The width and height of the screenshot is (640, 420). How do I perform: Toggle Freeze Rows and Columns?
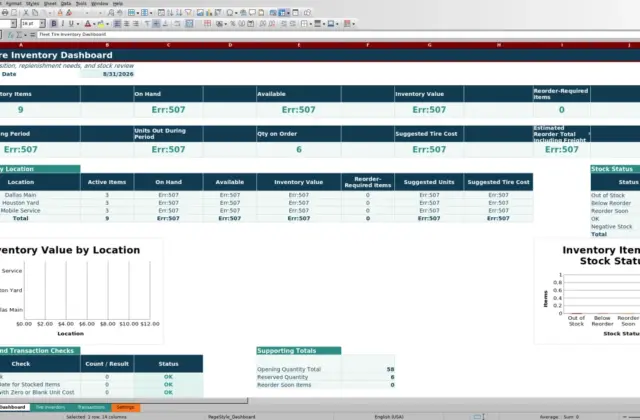click(282, 13)
